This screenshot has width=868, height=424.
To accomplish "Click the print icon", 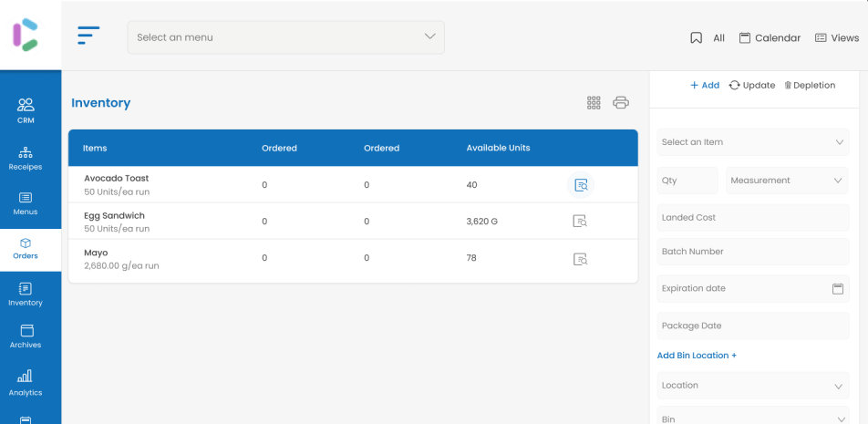I will 621,103.
